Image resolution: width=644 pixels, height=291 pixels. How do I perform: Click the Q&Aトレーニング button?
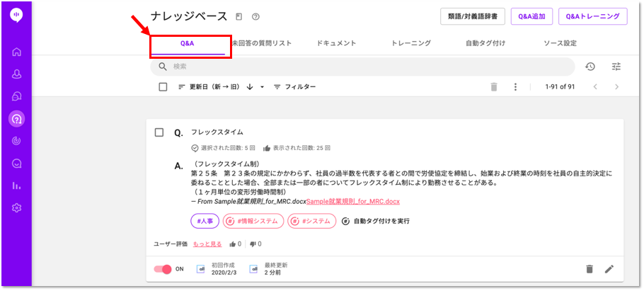point(592,17)
